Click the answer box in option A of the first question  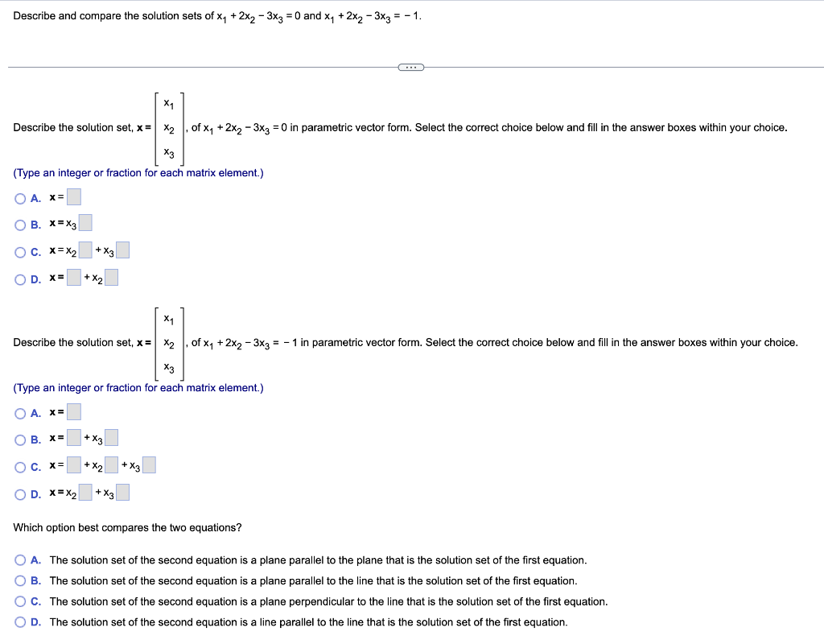[x=74, y=197]
